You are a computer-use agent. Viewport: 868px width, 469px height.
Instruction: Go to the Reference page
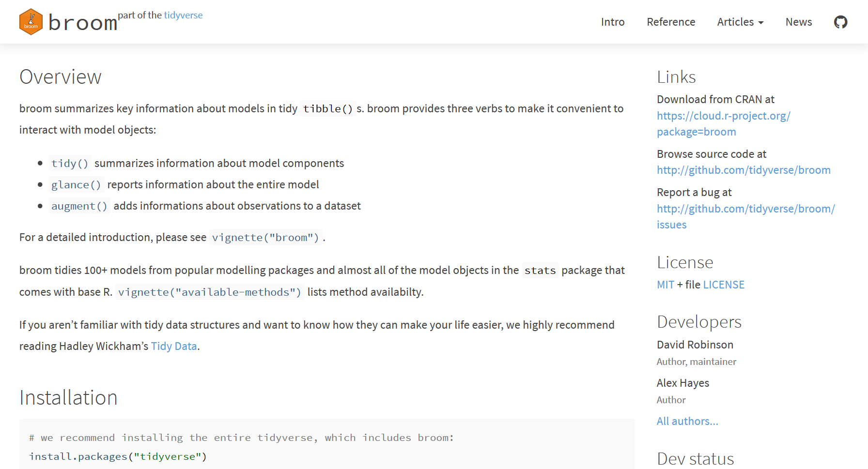671,22
